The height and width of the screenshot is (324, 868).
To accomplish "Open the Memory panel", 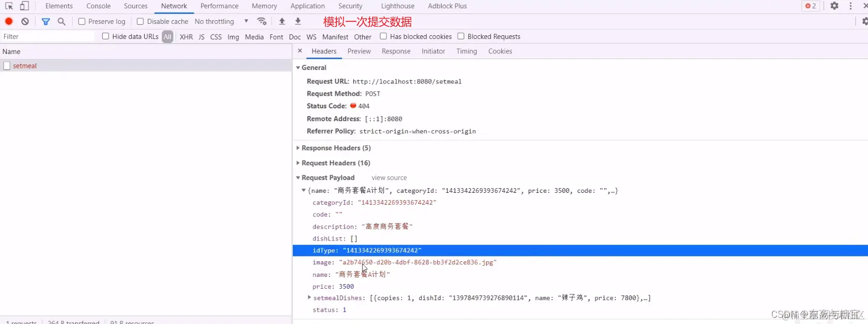I will pyautogui.click(x=264, y=6).
